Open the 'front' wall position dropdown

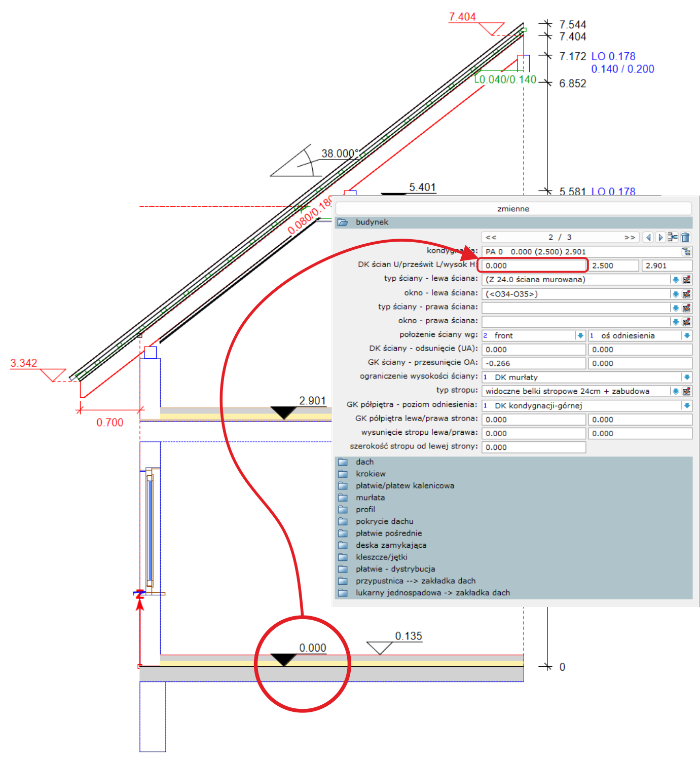(x=580, y=335)
